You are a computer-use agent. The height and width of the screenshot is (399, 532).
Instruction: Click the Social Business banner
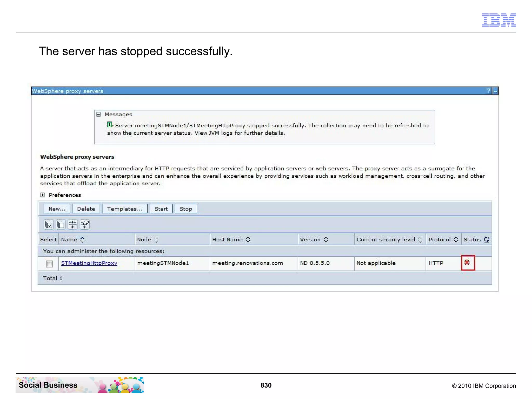point(80,385)
